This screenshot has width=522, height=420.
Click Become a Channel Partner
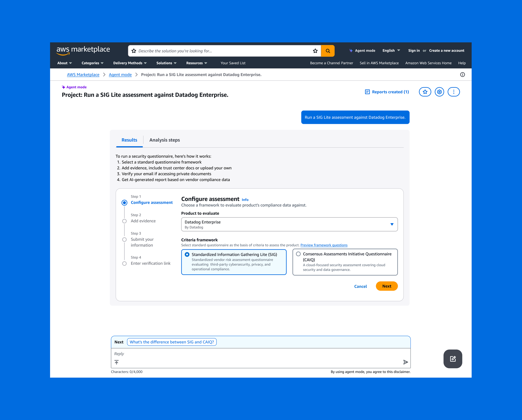coord(331,63)
